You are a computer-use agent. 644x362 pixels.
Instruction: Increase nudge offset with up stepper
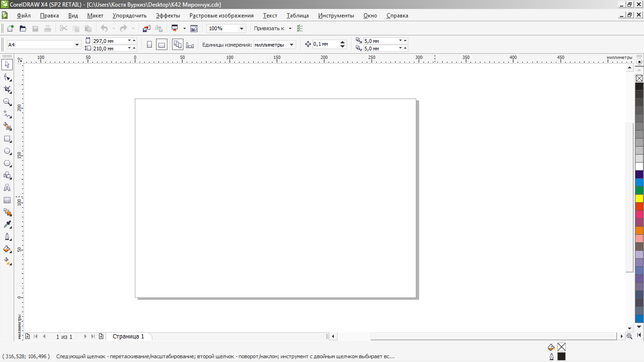click(343, 42)
